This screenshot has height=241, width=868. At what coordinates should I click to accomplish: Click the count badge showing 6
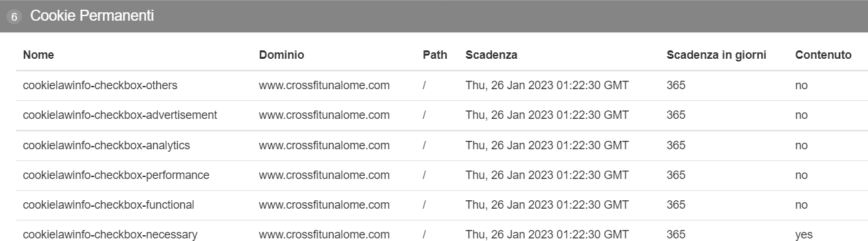click(14, 17)
